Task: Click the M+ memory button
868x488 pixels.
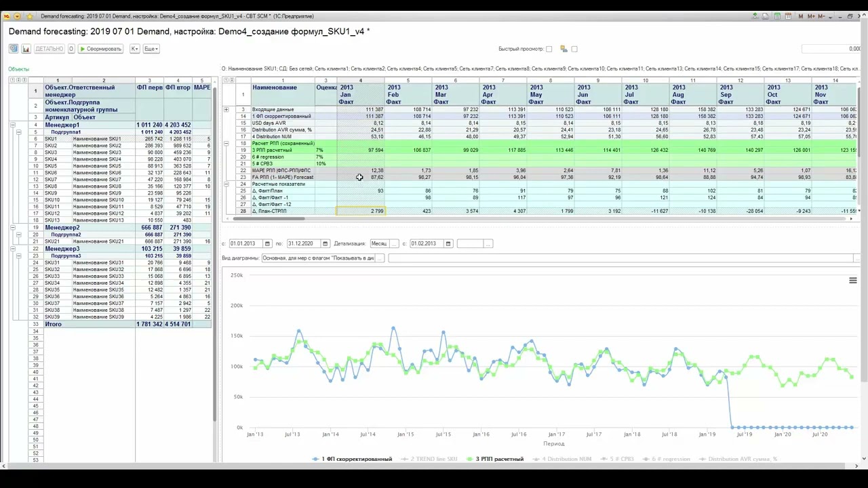Action: (811, 16)
